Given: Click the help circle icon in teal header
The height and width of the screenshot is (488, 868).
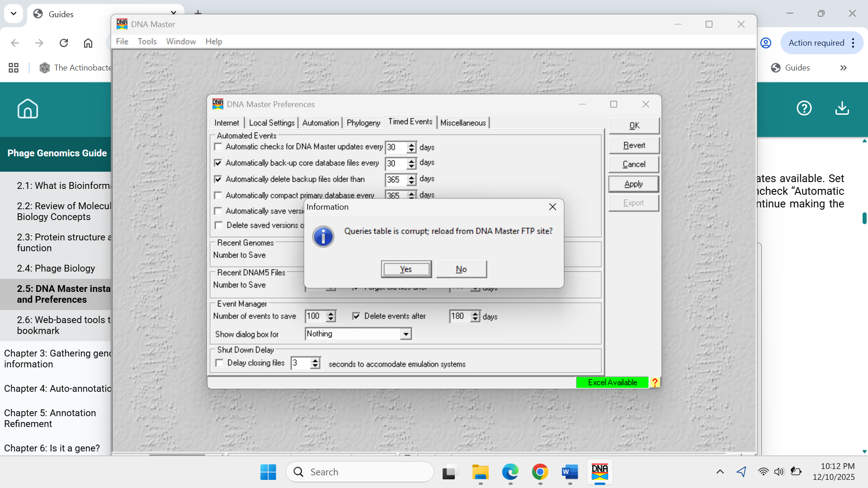Looking at the screenshot, I should (804, 108).
